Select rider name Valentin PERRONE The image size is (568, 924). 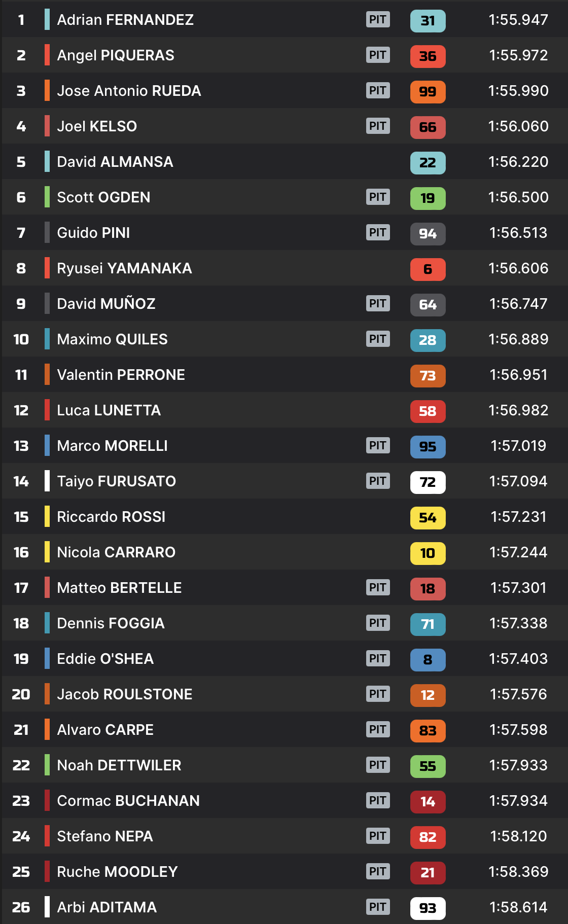pos(121,375)
